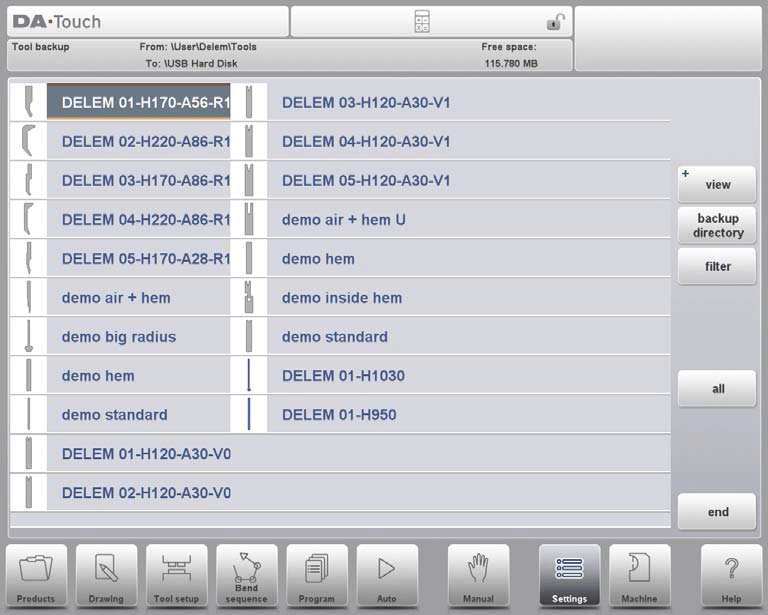Select the demo big radius tool
This screenshot has width=768, height=615.
click(118, 337)
